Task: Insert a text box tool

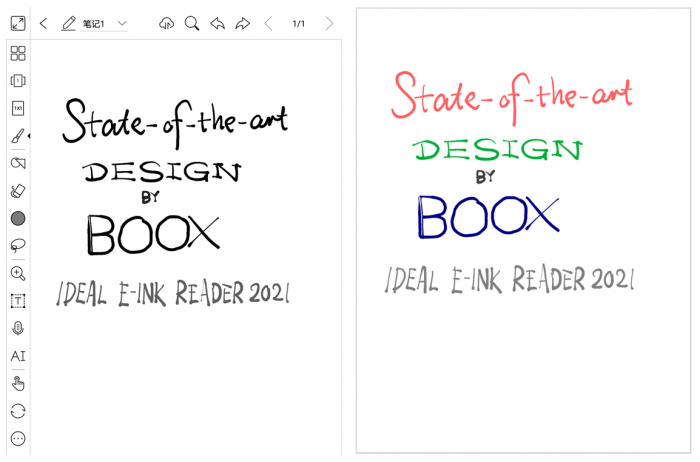Action: (18, 301)
